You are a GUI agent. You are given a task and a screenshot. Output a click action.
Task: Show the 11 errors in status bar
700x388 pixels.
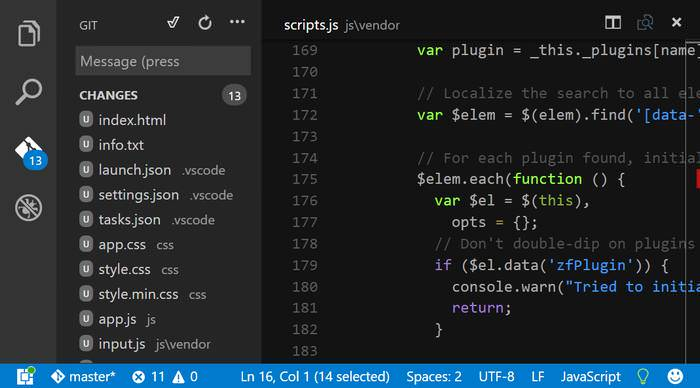(x=149, y=377)
